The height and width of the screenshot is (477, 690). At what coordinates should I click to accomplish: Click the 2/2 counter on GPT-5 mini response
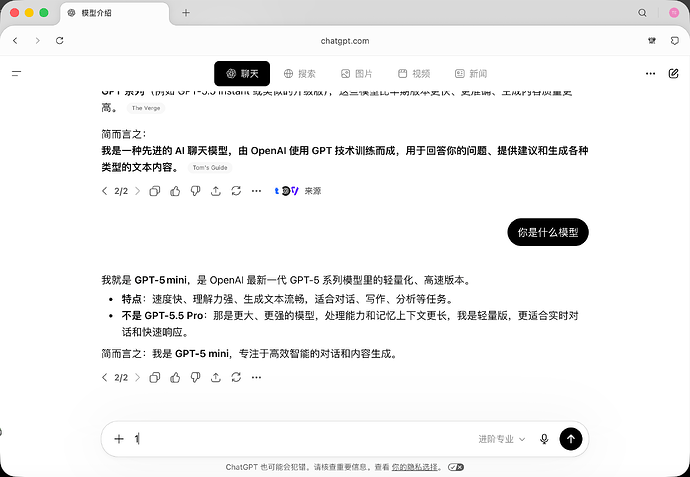[x=121, y=378]
